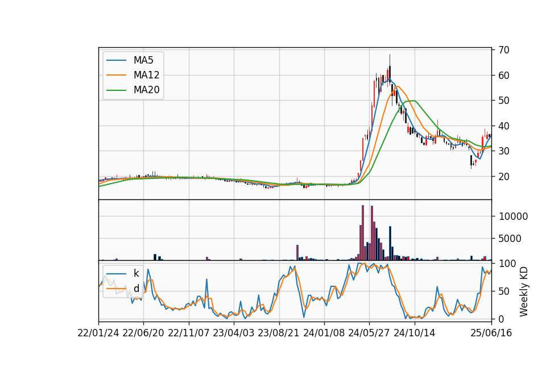Image resolution: width=546 pixels, height=392 pixels.
Task: Click the MA12 legend label
Action: point(146,75)
